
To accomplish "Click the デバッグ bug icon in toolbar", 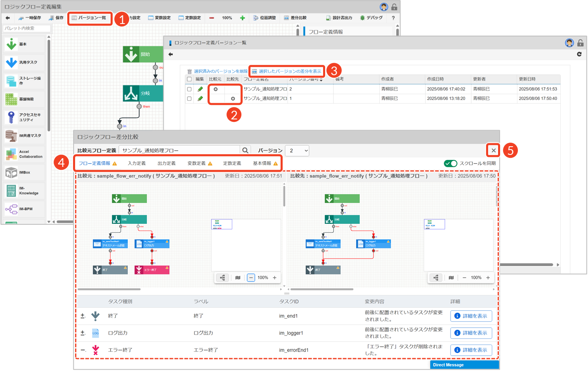I will point(362,18).
